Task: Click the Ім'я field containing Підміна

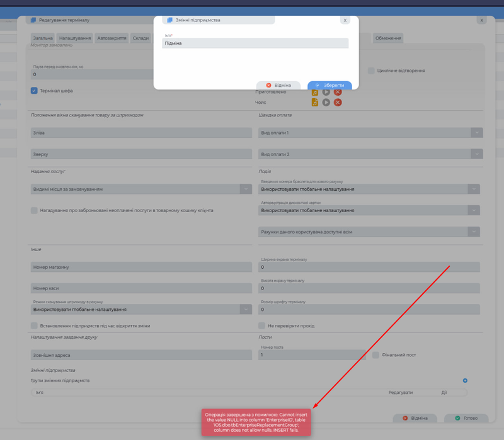Action: tap(255, 43)
